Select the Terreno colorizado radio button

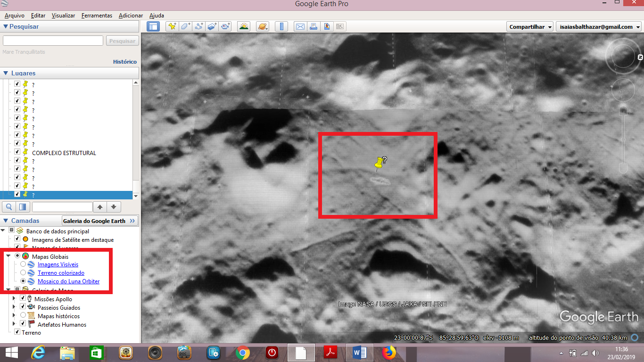tap(23, 273)
